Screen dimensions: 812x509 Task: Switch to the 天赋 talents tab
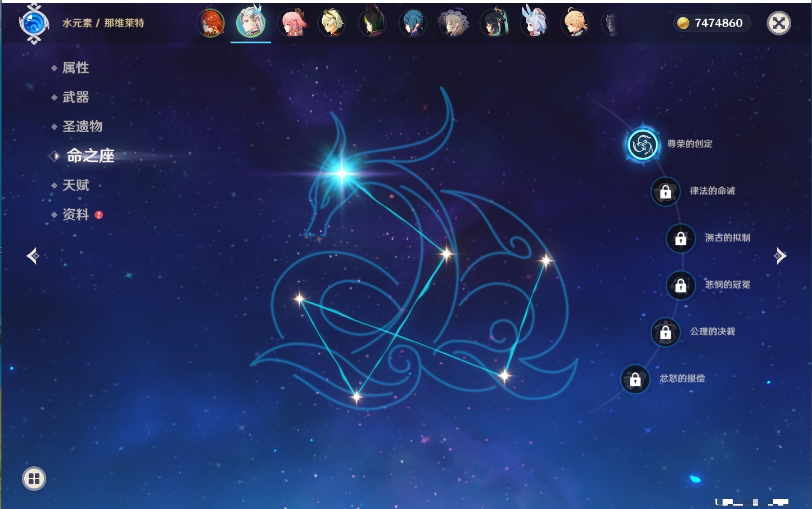[x=75, y=185]
